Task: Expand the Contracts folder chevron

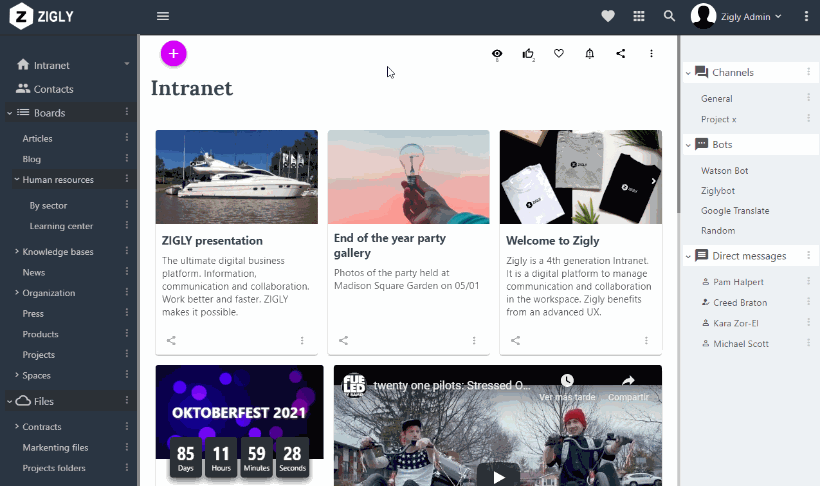Action: pos(17,426)
